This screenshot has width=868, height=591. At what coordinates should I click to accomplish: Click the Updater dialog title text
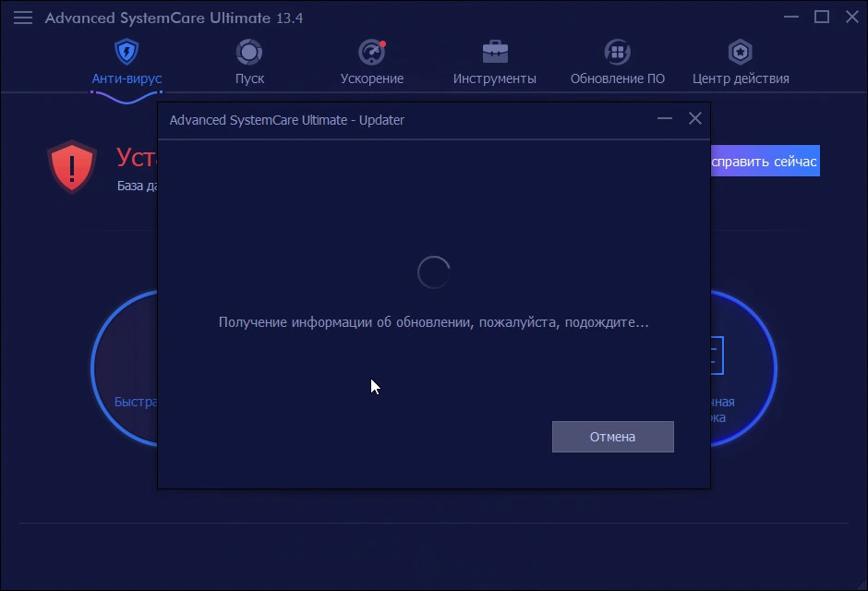[287, 120]
